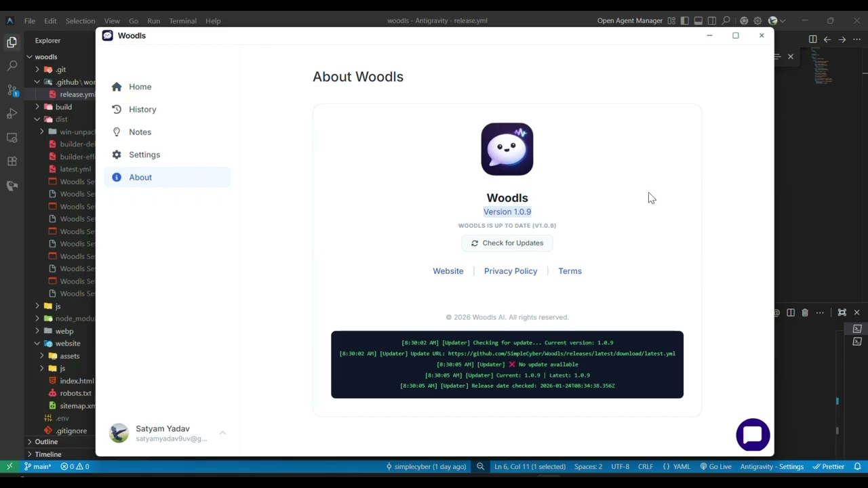Open the Go menu in Antigravity

(x=134, y=21)
